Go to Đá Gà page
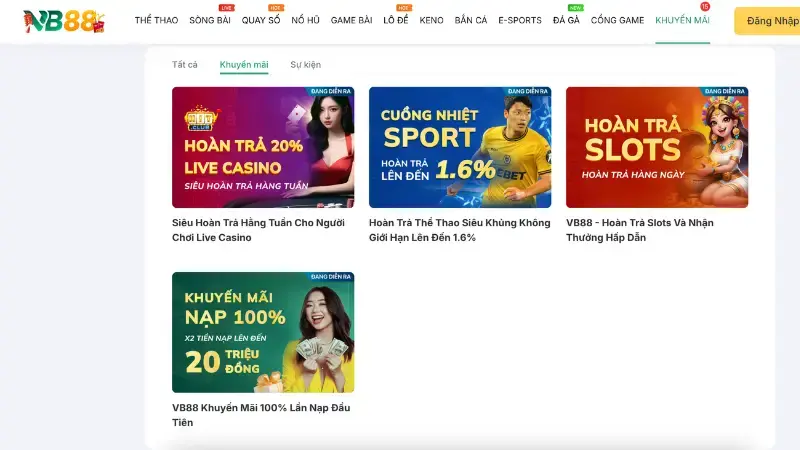Image resolution: width=800 pixels, height=450 pixels. (x=566, y=20)
